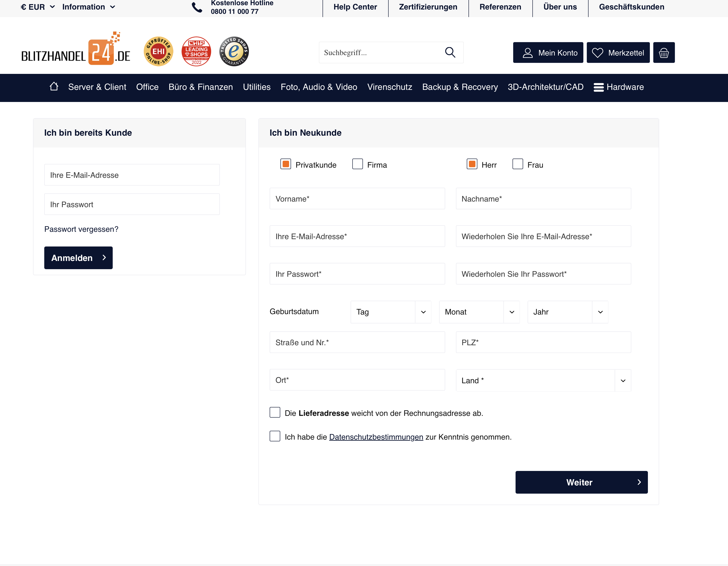Viewport: 728px width, 566px height.
Task: Click the Chip Leading Shops 2022 badge
Action: [x=196, y=51]
